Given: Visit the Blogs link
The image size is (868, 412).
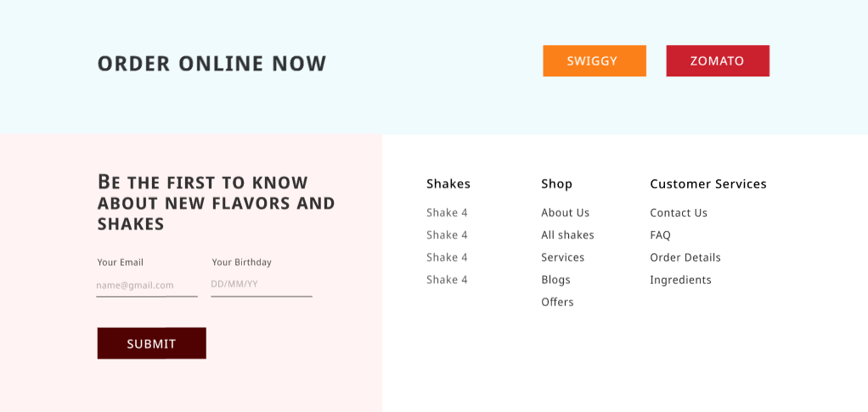Looking at the screenshot, I should tap(555, 279).
